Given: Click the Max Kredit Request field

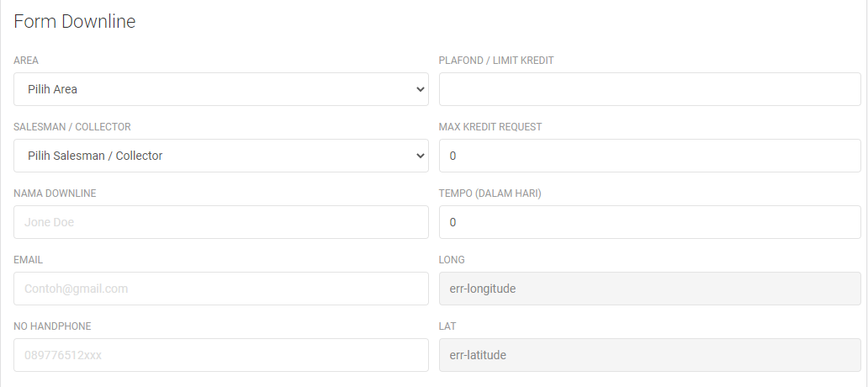Looking at the screenshot, I should tap(649, 156).
